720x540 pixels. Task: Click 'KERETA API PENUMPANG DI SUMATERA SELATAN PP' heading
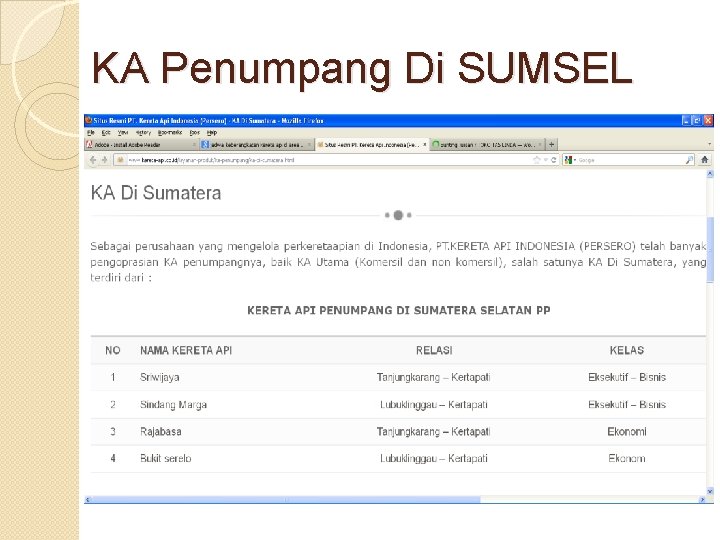click(x=399, y=310)
